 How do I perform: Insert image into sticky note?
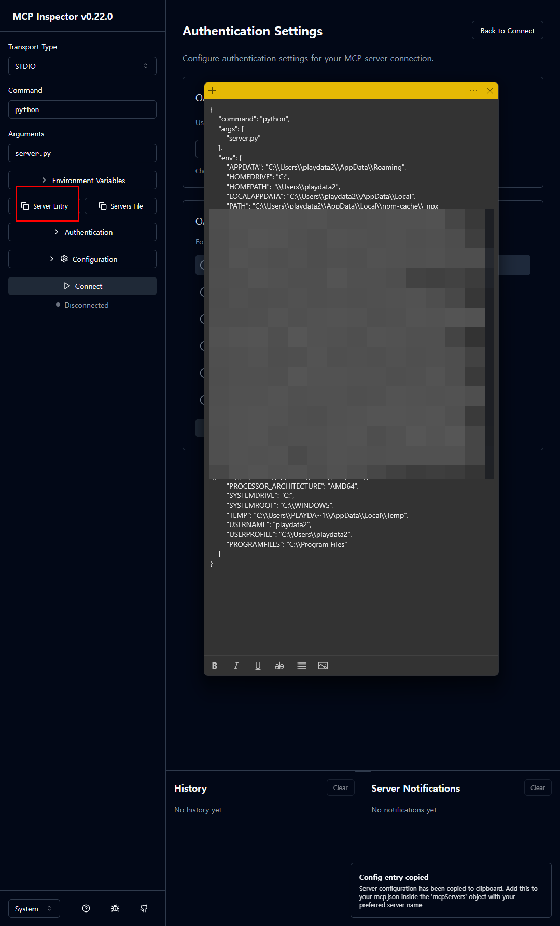pyautogui.click(x=323, y=666)
